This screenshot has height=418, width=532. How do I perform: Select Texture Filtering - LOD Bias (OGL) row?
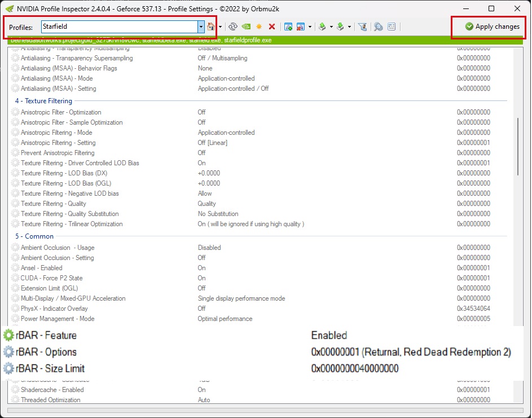click(260, 183)
